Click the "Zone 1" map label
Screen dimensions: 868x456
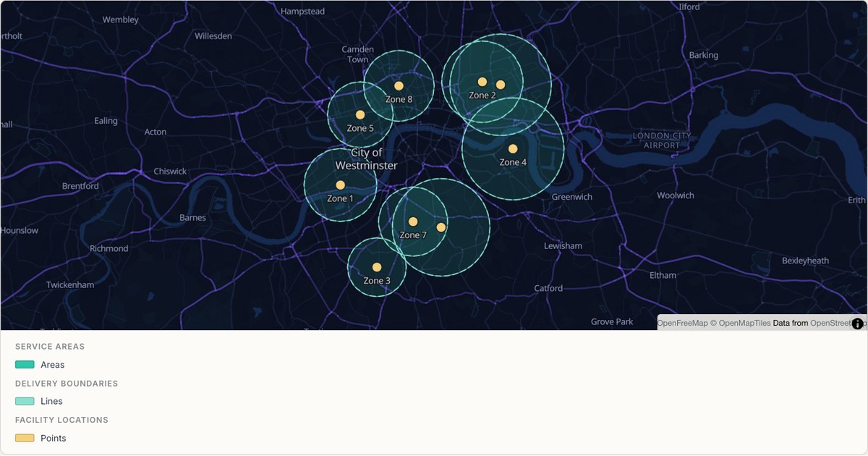coord(341,198)
